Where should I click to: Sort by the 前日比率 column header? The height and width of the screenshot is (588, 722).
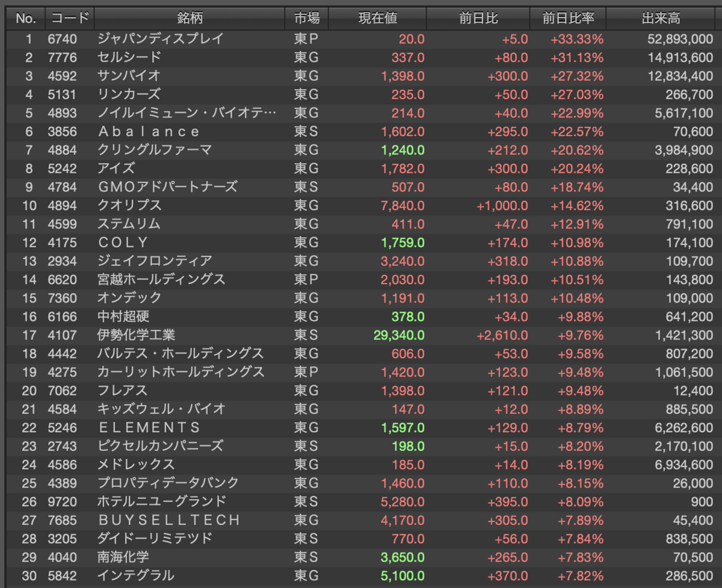click(568, 18)
